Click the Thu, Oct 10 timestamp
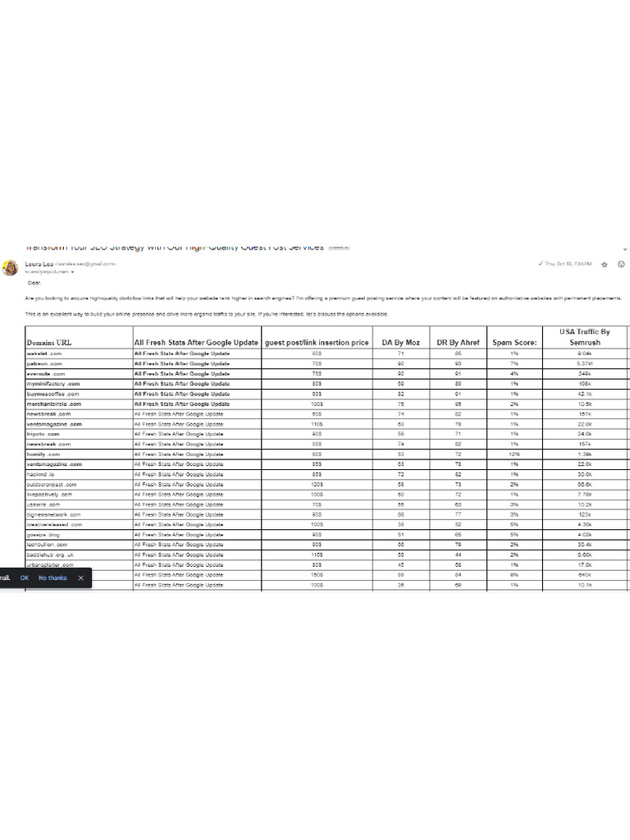This screenshot has height=840, width=630. pyautogui.click(x=568, y=264)
